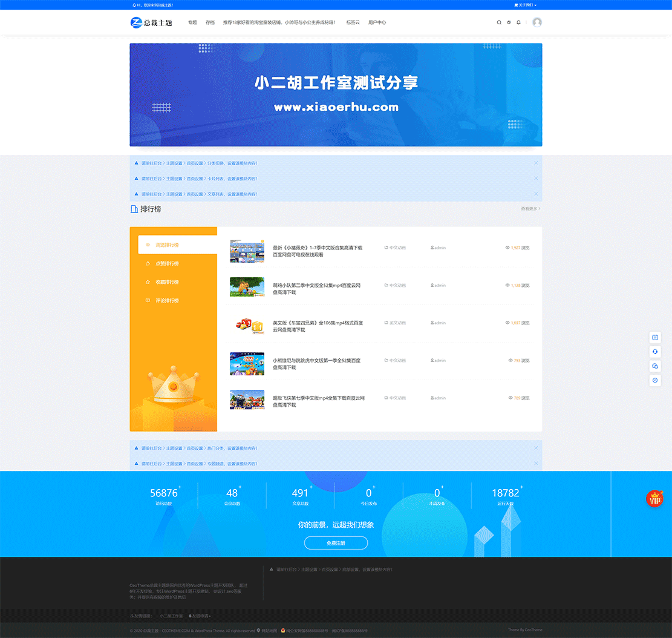Click the location pin icon next to 网站地图
Screen dimensions: 672x638
click(x=260, y=630)
